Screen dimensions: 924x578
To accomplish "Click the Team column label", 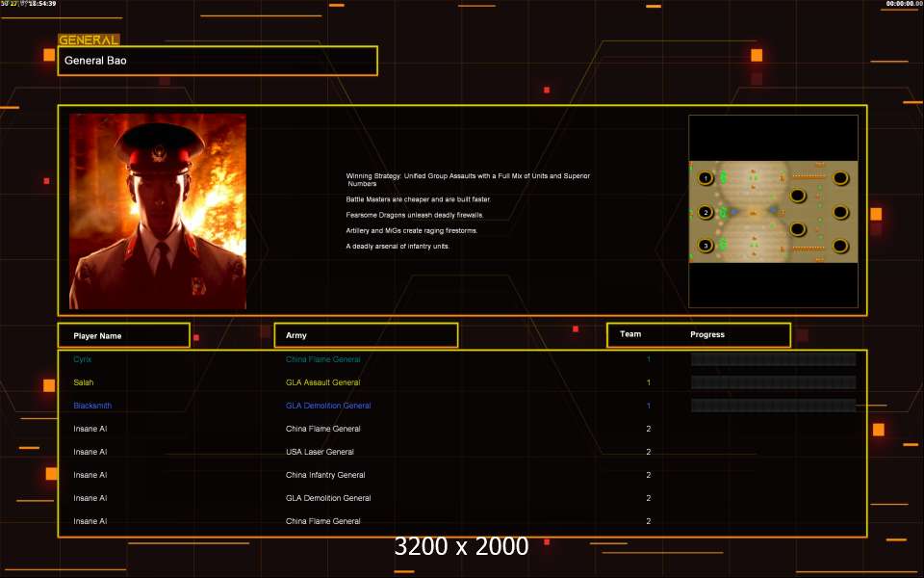I will [x=630, y=334].
